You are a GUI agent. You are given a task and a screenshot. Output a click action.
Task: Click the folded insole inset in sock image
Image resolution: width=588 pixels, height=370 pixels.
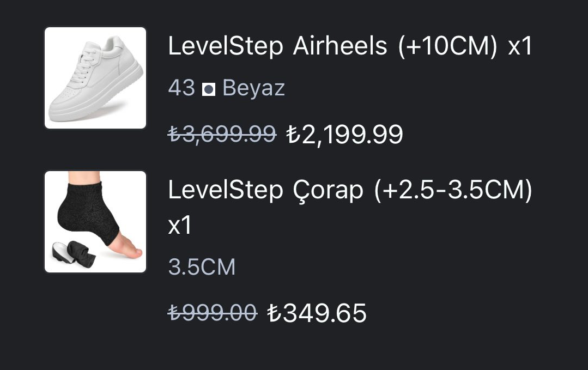74,255
